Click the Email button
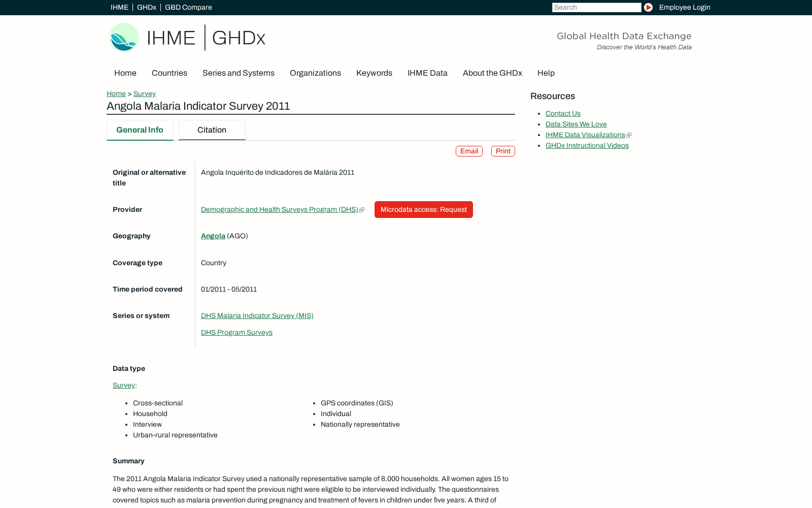 [x=469, y=151]
